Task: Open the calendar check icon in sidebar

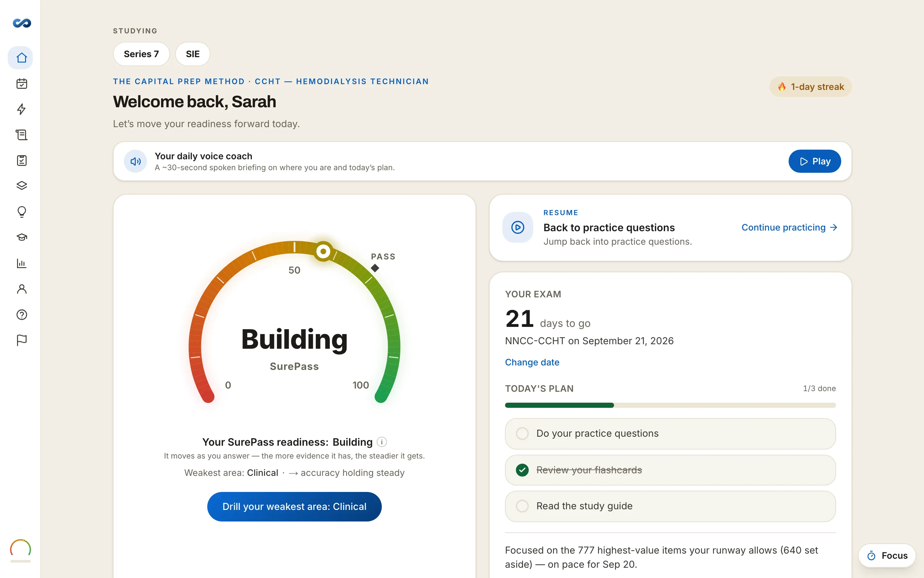Action: 22,83
